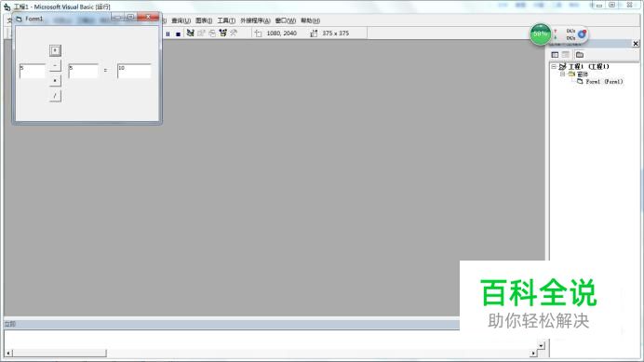Open the 外接程序(A) menu

[255, 20]
